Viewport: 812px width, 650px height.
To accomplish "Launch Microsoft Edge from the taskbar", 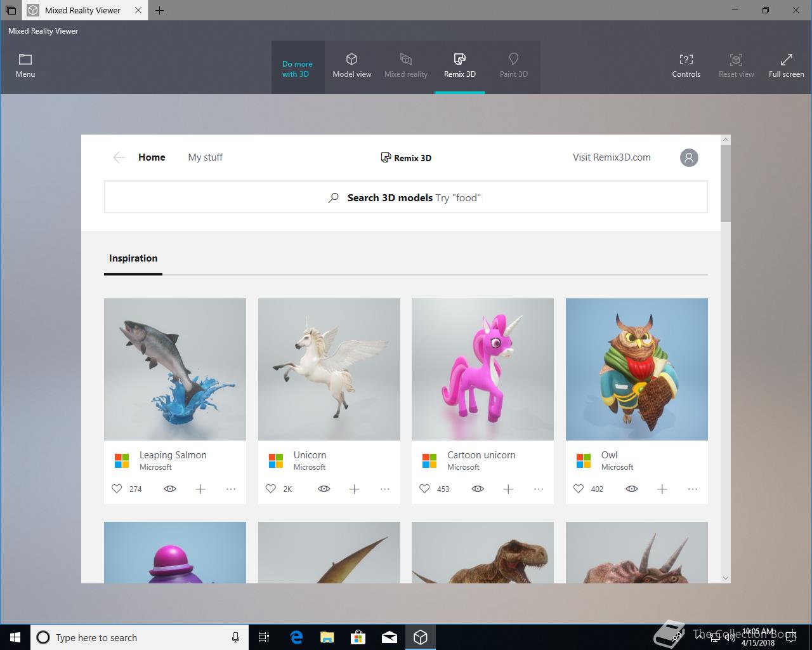I will click(x=296, y=637).
